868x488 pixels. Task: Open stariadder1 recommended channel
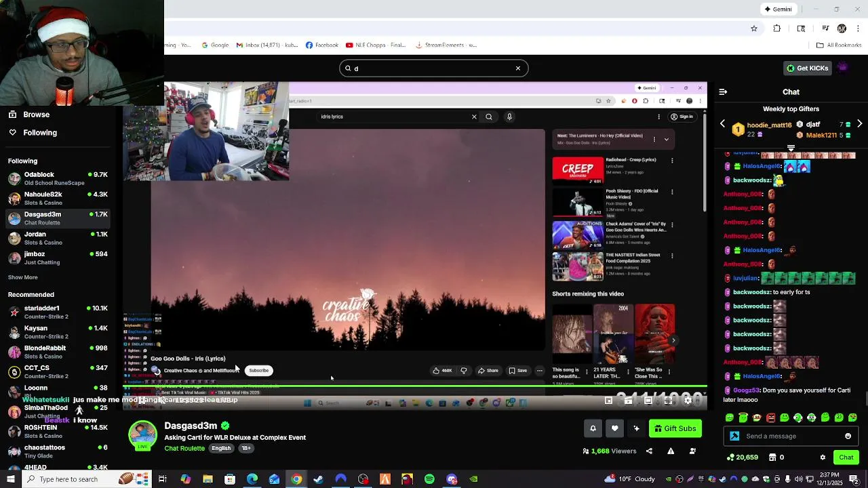pos(58,312)
